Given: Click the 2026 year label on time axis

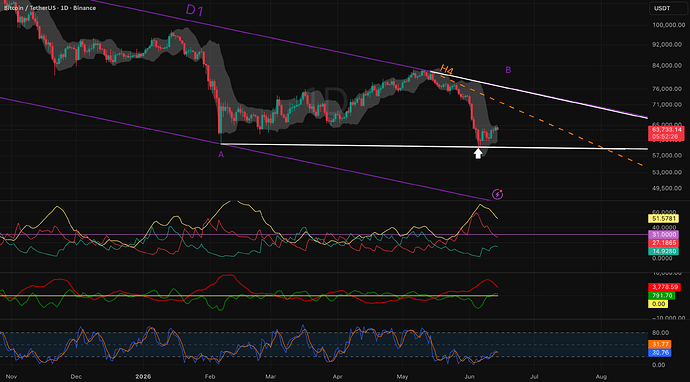Looking at the screenshot, I should pyautogui.click(x=143, y=377).
